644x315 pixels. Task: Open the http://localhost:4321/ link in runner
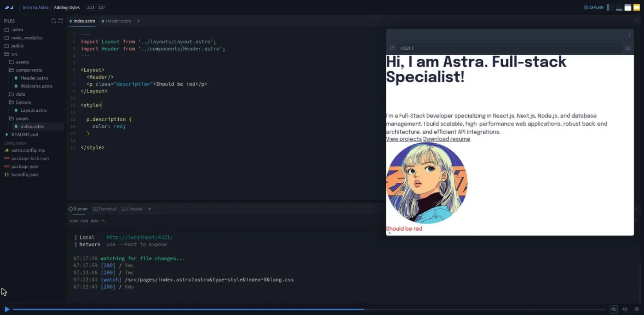140,237
